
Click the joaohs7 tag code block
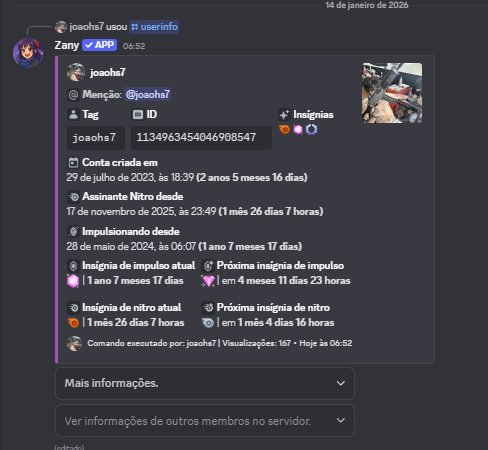click(96, 137)
